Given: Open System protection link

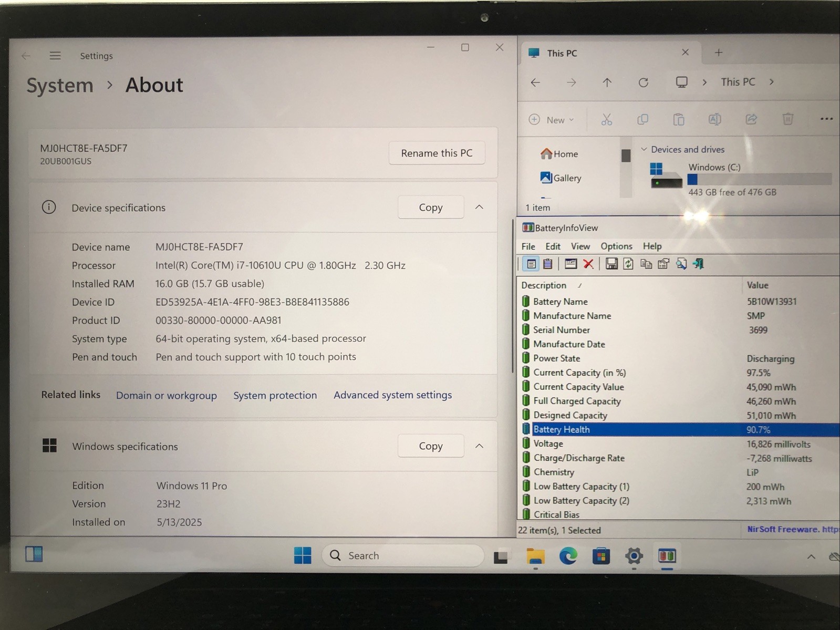Looking at the screenshot, I should pyautogui.click(x=275, y=395).
